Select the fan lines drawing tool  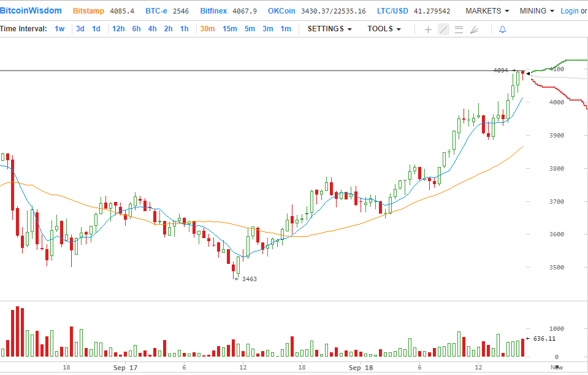pos(474,29)
